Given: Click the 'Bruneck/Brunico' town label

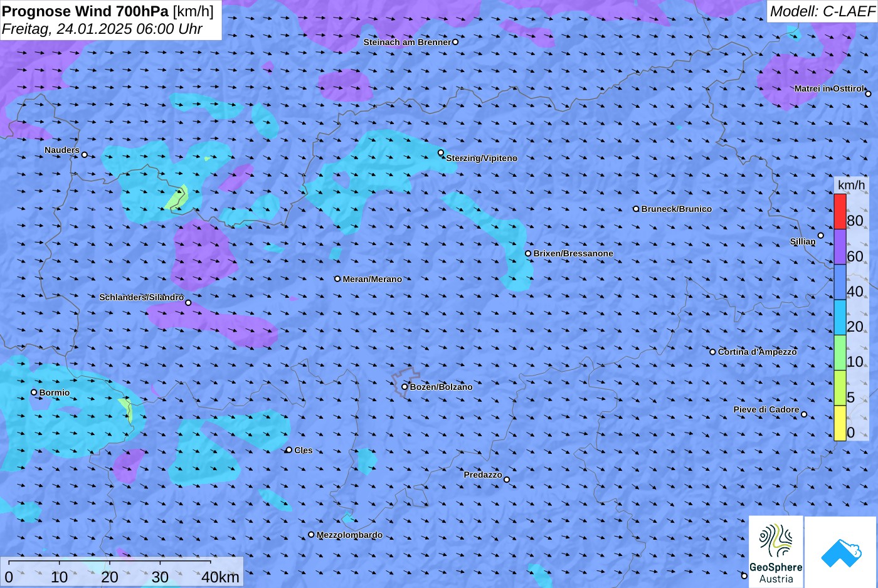Looking at the screenshot, I should pyautogui.click(x=677, y=209).
